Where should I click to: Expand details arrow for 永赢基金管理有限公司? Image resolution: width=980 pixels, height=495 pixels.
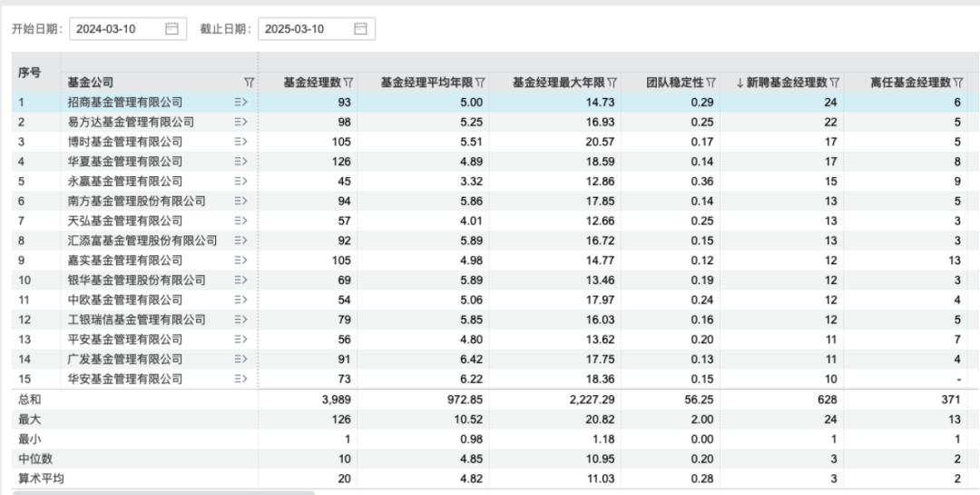(240, 182)
